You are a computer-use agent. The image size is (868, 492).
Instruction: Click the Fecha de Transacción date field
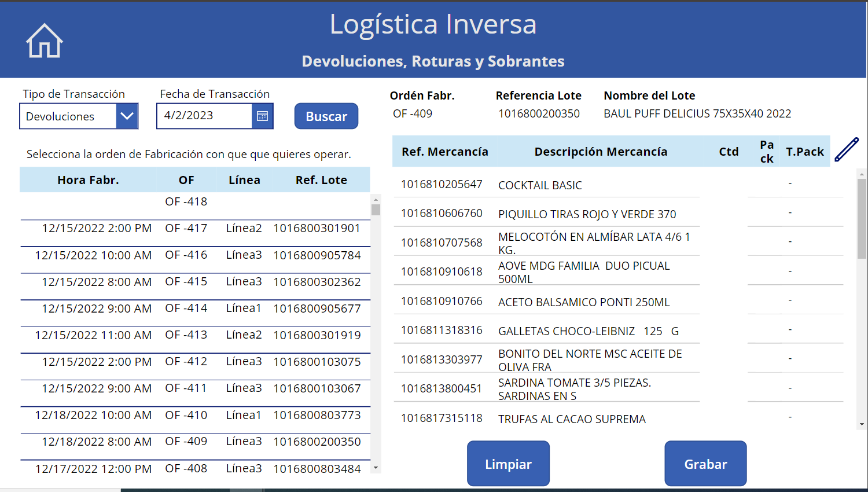click(x=205, y=116)
